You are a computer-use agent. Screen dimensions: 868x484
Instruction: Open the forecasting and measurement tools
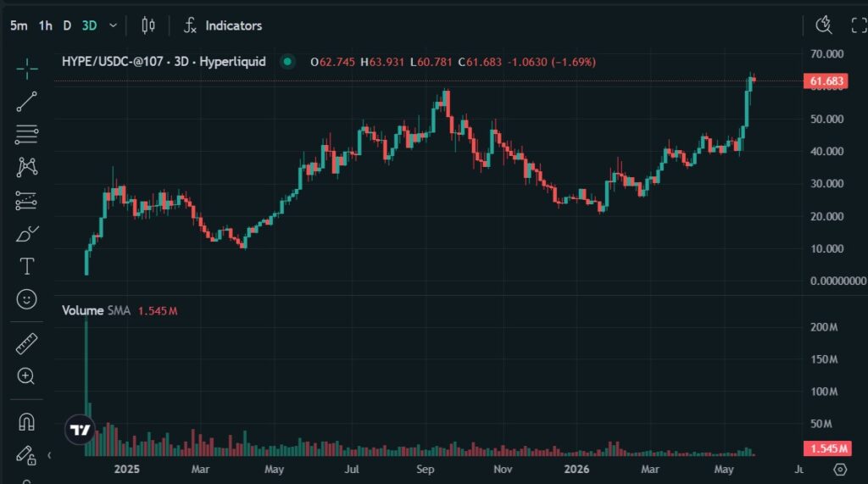(26, 201)
